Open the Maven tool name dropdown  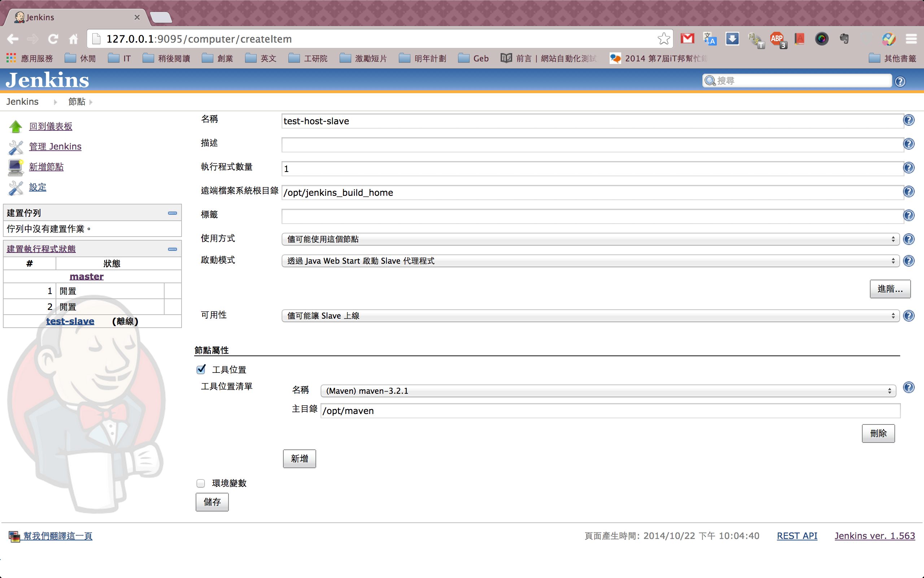click(x=608, y=391)
